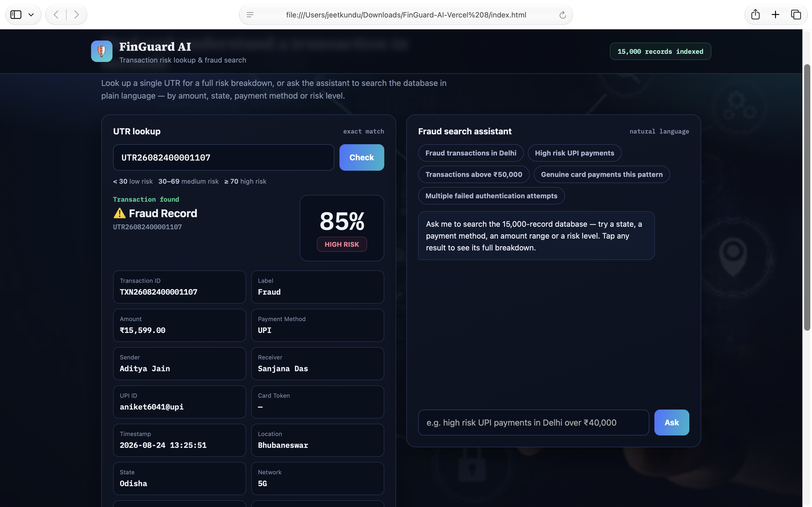Image resolution: width=812 pixels, height=507 pixels.
Task: Focus the UTR number input field
Action: tap(224, 157)
